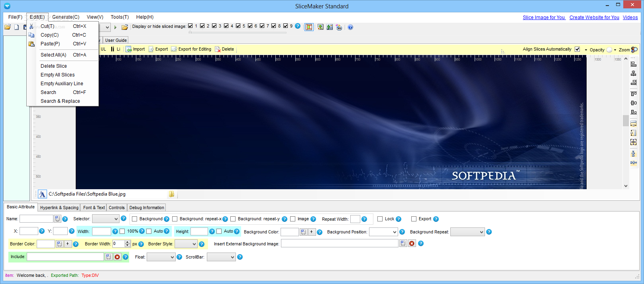
Task: Click the make same height icon
Action: pyautogui.click(x=634, y=133)
